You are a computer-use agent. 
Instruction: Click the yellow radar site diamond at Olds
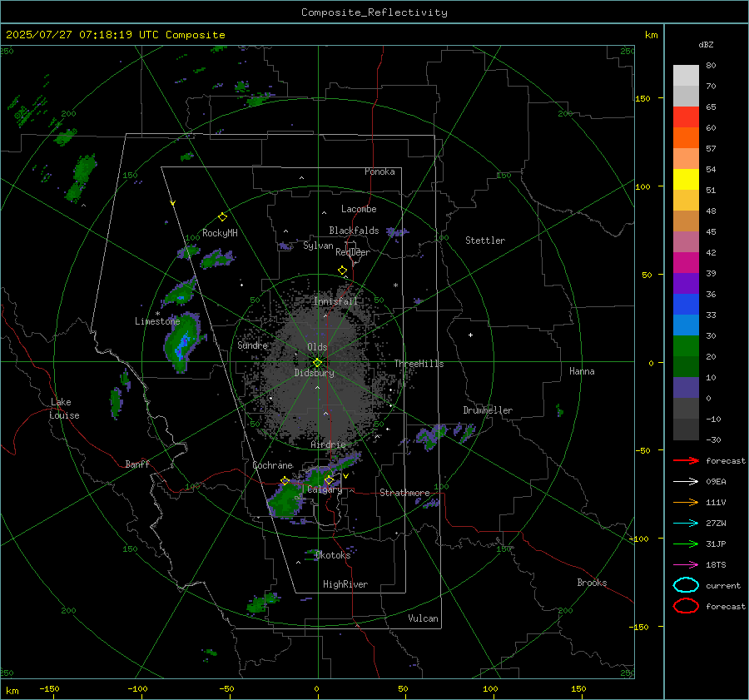(x=317, y=363)
